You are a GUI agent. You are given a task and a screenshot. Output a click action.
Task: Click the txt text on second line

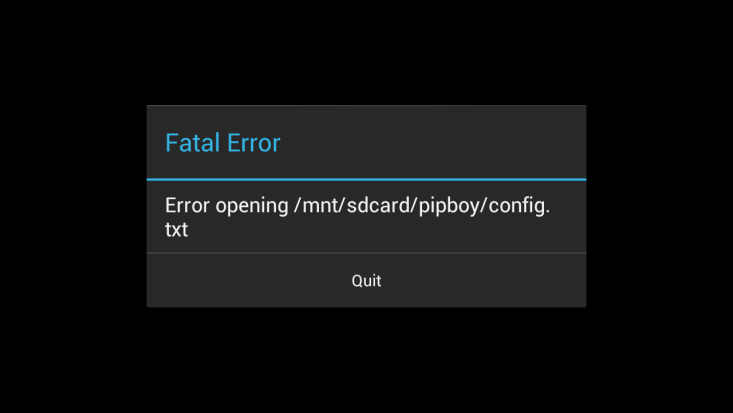coord(176,230)
